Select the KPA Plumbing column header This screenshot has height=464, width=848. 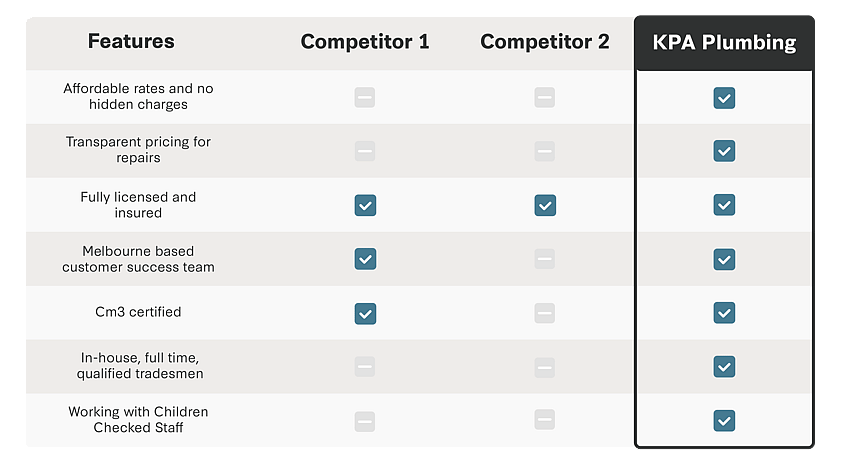tap(724, 43)
